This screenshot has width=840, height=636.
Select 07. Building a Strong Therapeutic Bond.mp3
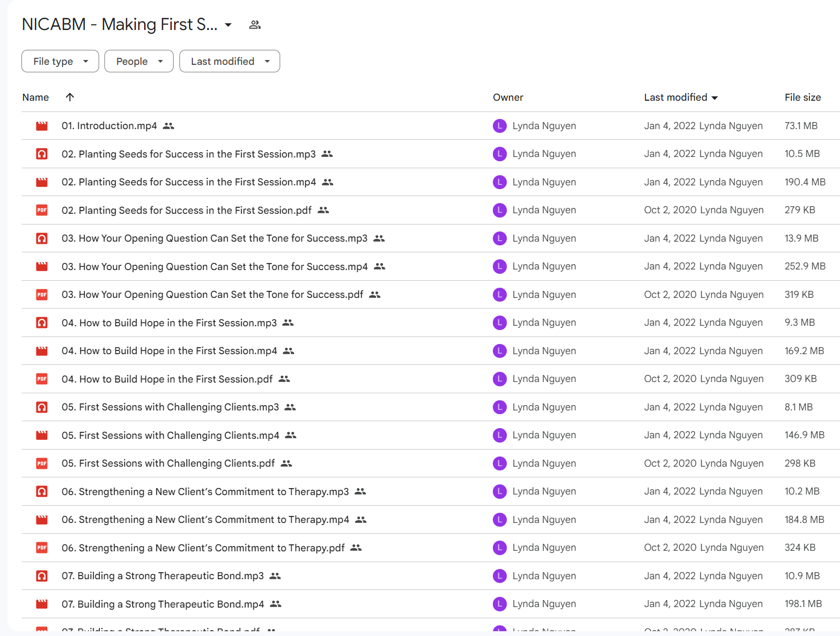tap(163, 576)
